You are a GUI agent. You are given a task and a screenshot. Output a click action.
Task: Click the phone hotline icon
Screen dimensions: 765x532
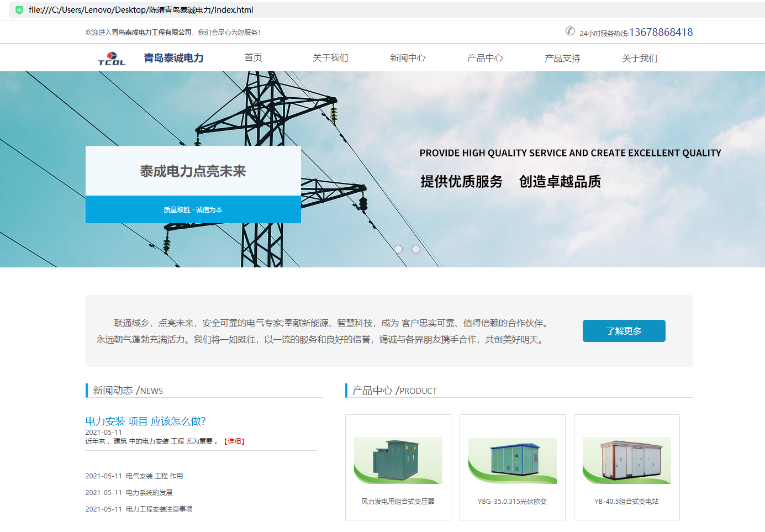point(570,31)
